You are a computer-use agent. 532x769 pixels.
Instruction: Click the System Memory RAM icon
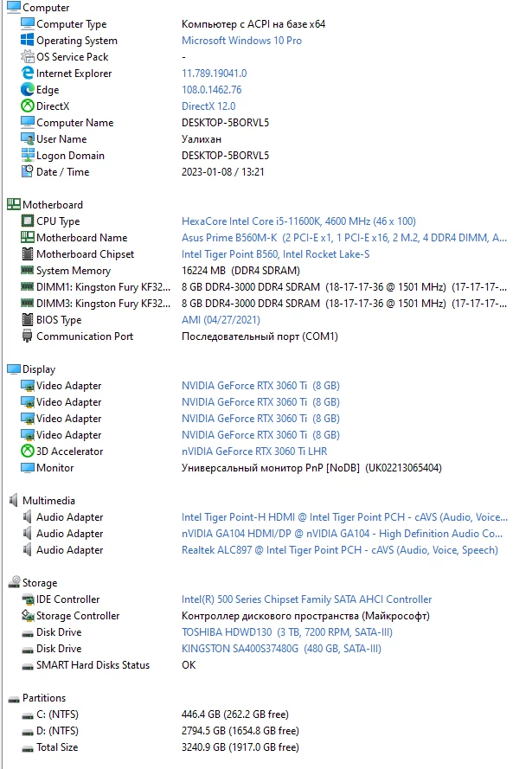(28, 270)
